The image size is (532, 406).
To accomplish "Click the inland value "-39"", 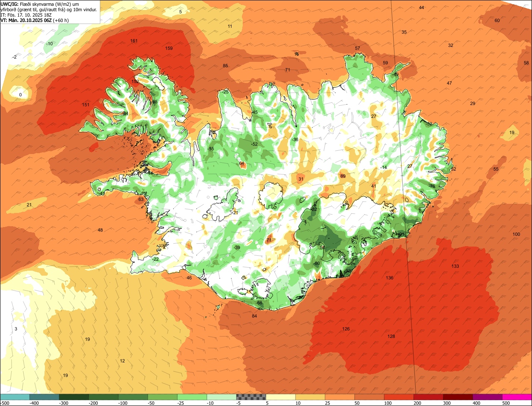I will pos(237,247).
